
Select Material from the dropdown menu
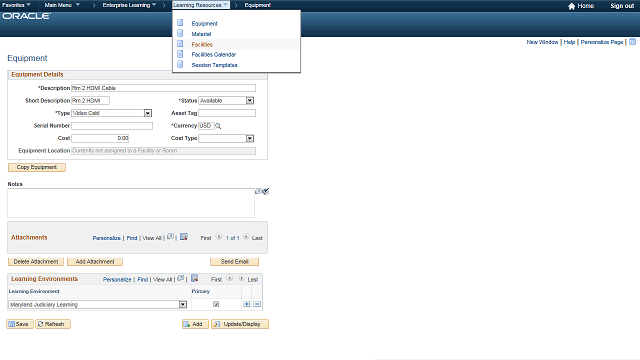pos(201,34)
